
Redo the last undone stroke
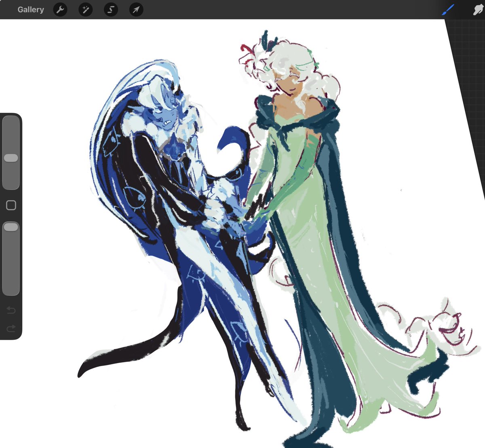(x=11, y=328)
